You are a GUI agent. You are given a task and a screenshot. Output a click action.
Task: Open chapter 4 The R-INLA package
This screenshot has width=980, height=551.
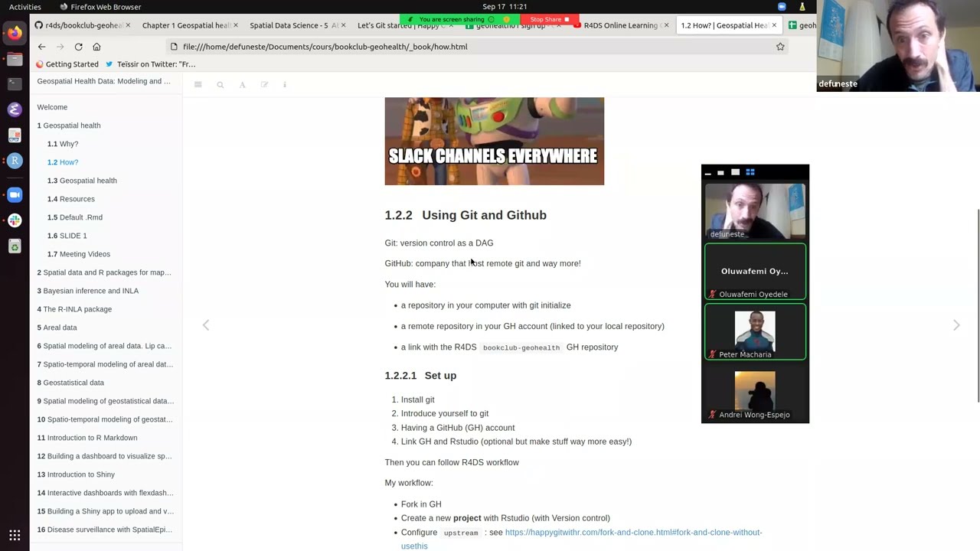click(x=74, y=309)
